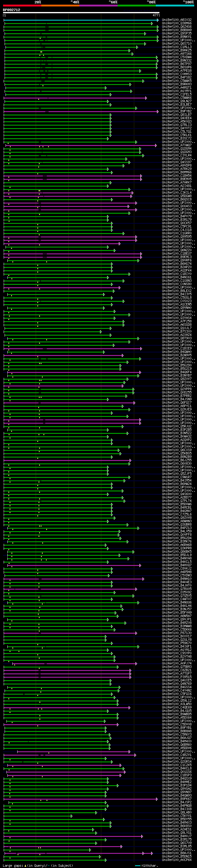Select hit label UniRef100_B3SC72

pyautogui.click(x=177, y=139)
